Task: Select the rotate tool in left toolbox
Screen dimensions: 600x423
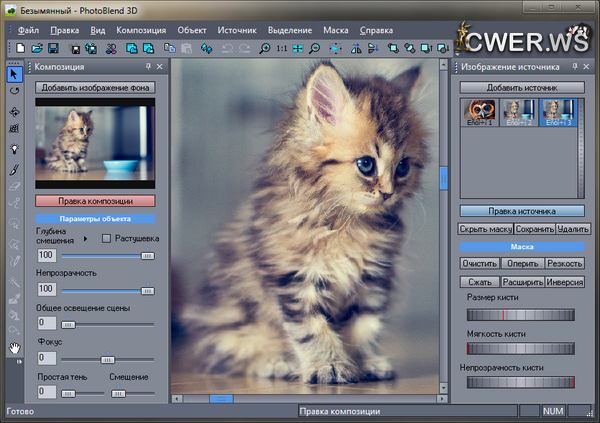Action: click(x=14, y=91)
